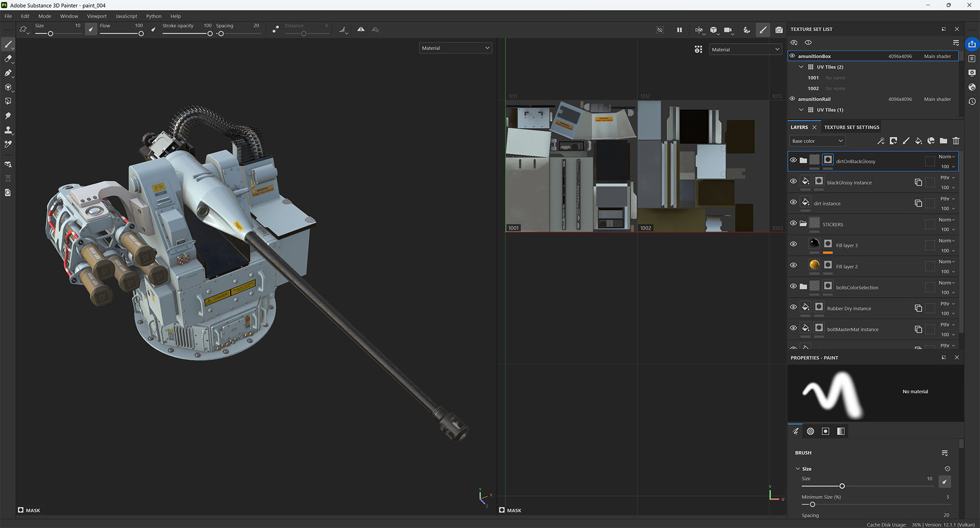Open the 3D viewport Material channel dropdown
The image size is (980, 528).
[455, 48]
